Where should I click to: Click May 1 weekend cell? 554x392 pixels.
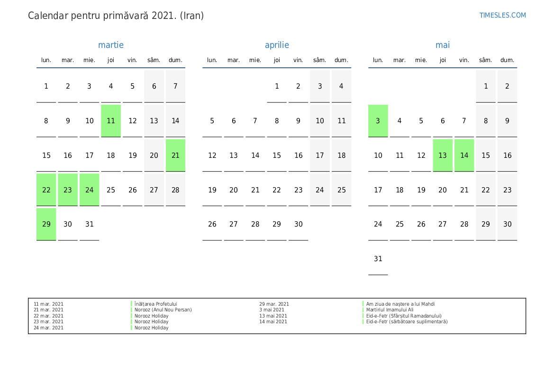tap(486, 86)
